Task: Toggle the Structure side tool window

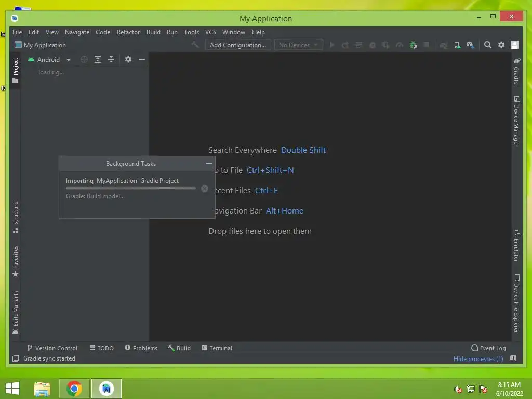Action: tap(15, 217)
